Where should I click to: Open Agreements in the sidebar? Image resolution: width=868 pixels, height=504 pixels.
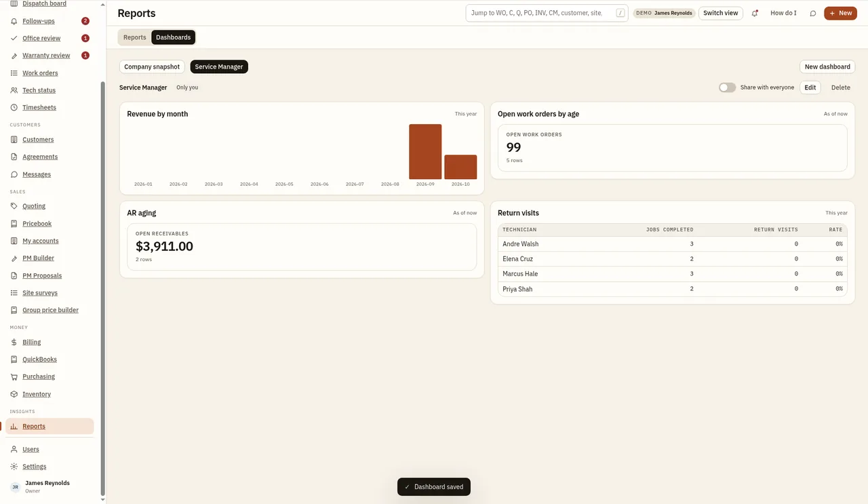[x=40, y=157]
